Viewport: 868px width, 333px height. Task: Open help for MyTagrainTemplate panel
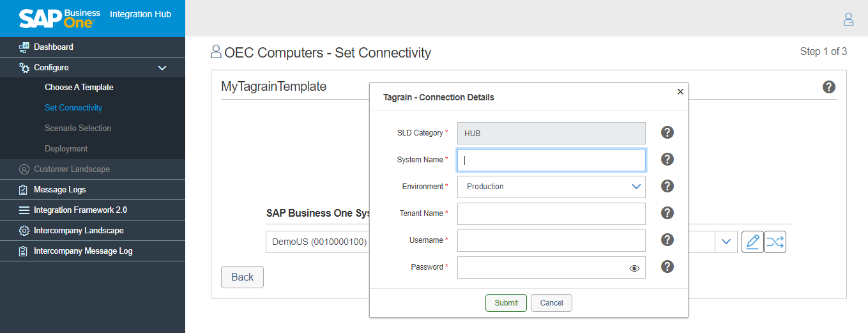(x=829, y=87)
